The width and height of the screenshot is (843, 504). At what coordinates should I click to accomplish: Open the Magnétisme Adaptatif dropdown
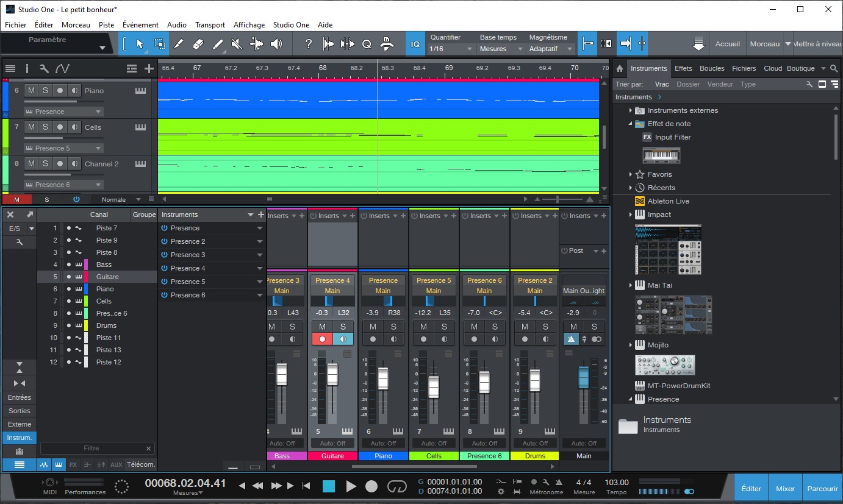click(x=551, y=49)
